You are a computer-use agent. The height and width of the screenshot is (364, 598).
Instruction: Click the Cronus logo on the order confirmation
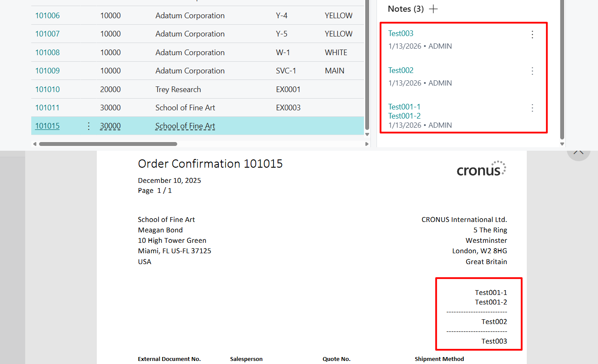[x=481, y=169]
